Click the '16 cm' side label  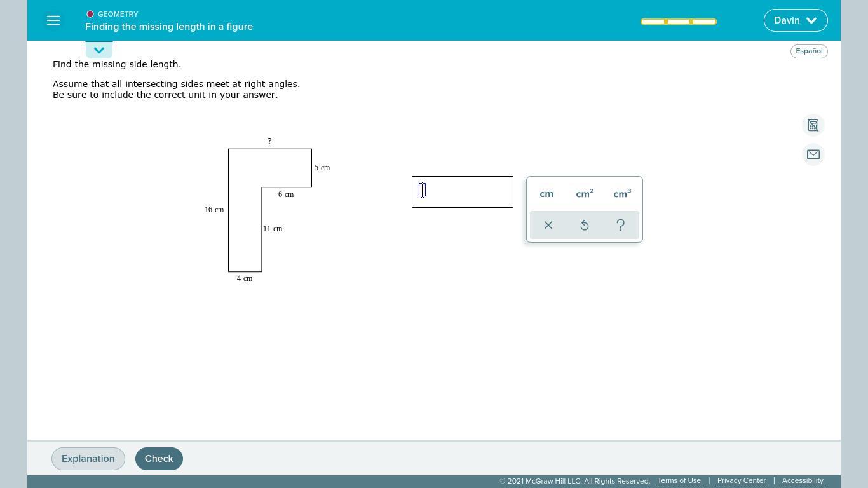(214, 210)
